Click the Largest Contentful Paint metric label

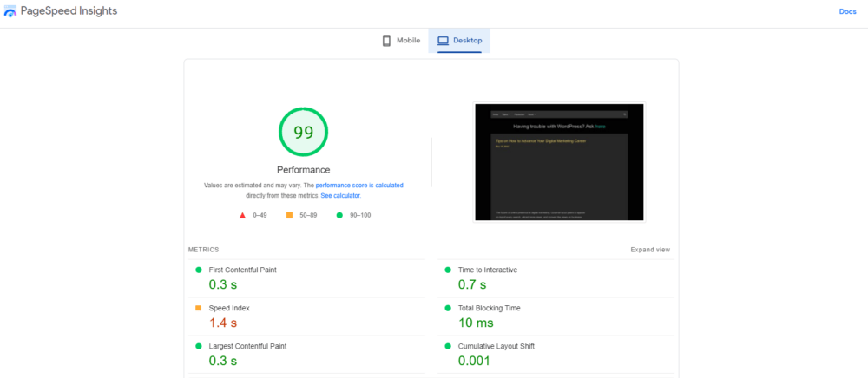click(248, 346)
